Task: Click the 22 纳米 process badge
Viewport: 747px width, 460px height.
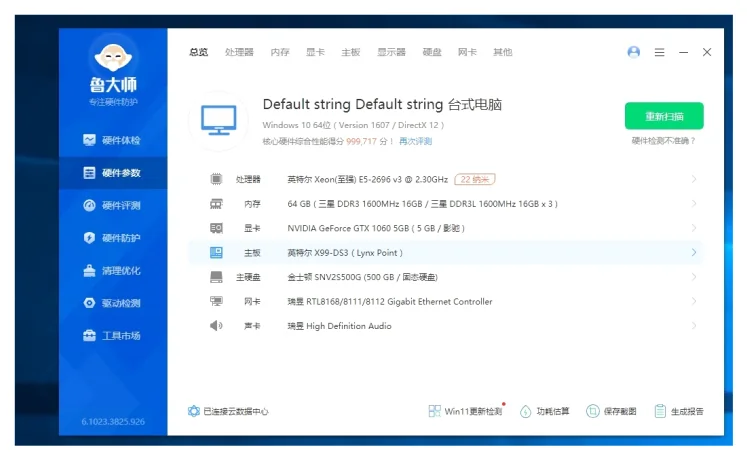Action: (475, 179)
